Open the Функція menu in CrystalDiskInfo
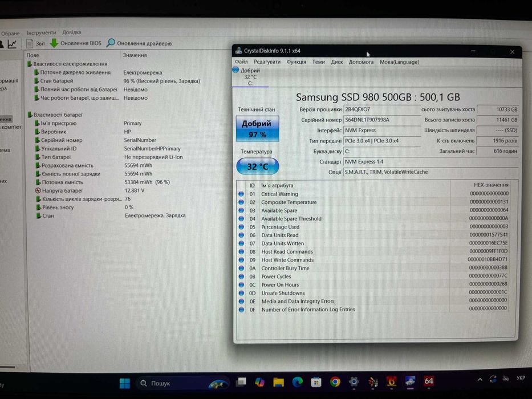532x399 pixels. (x=296, y=62)
